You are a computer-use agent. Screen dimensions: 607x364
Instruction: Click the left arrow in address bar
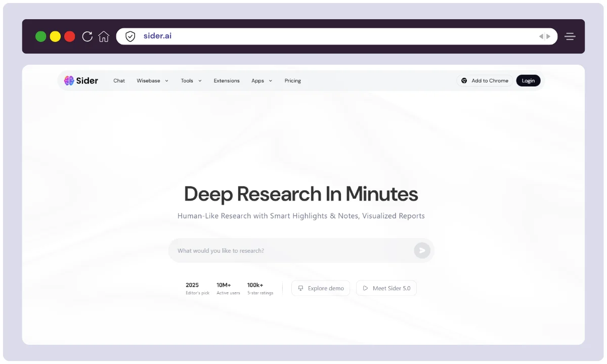(x=541, y=36)
